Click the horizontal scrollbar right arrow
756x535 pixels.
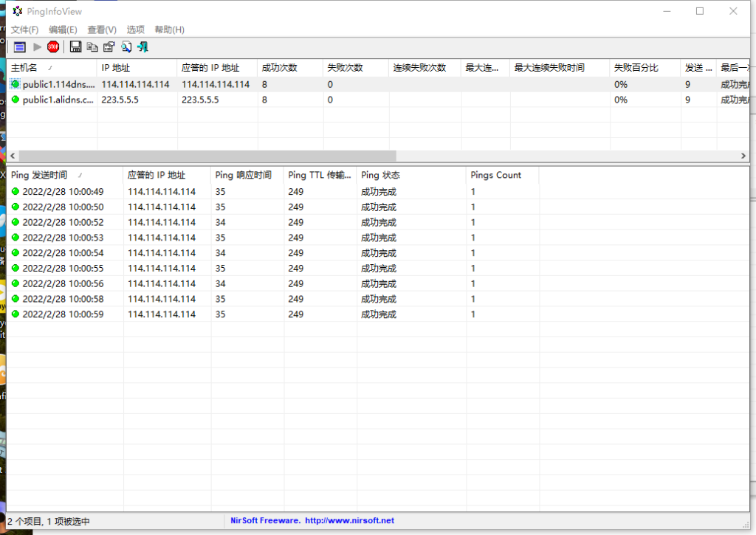(743, 156)
